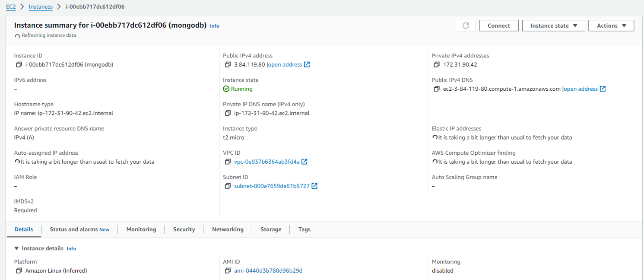Copy the AMI ID
The image size is (644, 280).
(228, 271)
